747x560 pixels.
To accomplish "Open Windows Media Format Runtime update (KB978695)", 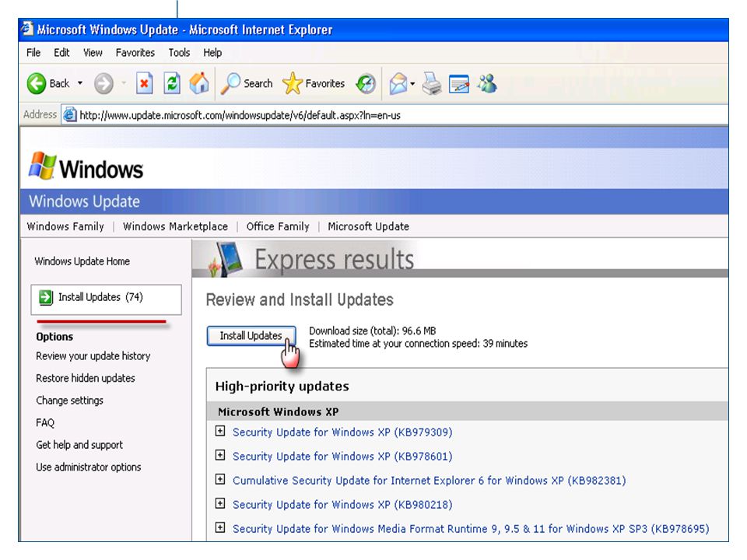I will click(471, 529).
